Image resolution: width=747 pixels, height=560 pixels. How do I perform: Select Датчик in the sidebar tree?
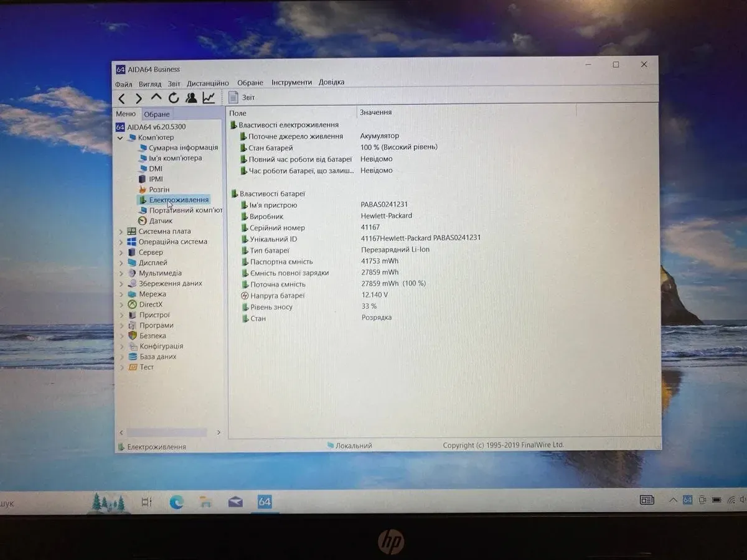click(x=161, y=221)
